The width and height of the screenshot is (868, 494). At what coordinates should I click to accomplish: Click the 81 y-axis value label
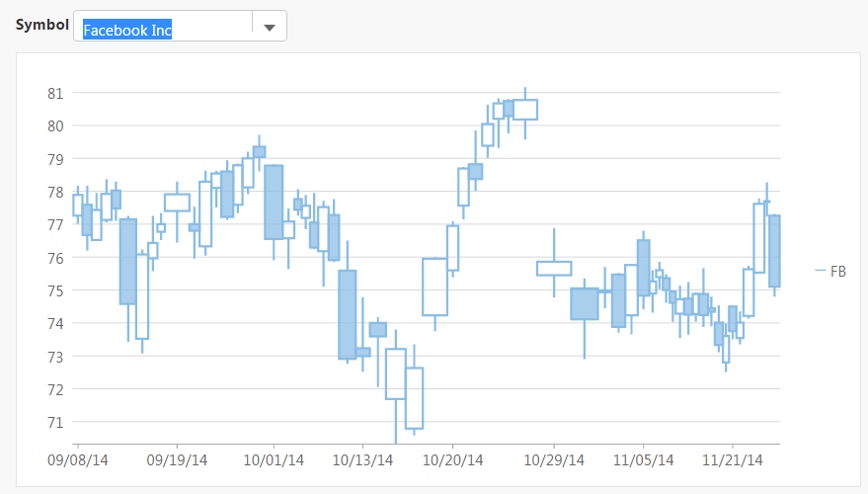[55, 94]
